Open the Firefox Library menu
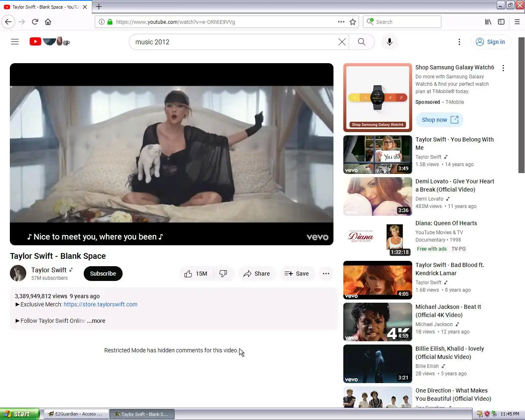Image resolution: width=525 pixels, height=420 pixels. point(488,22)
